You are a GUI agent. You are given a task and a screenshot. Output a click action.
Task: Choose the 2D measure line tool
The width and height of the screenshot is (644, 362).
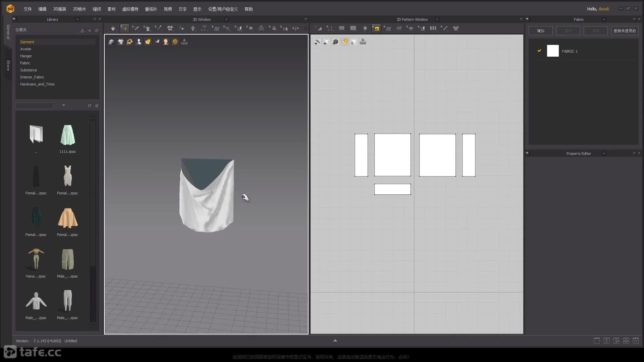tap(444, 28)
